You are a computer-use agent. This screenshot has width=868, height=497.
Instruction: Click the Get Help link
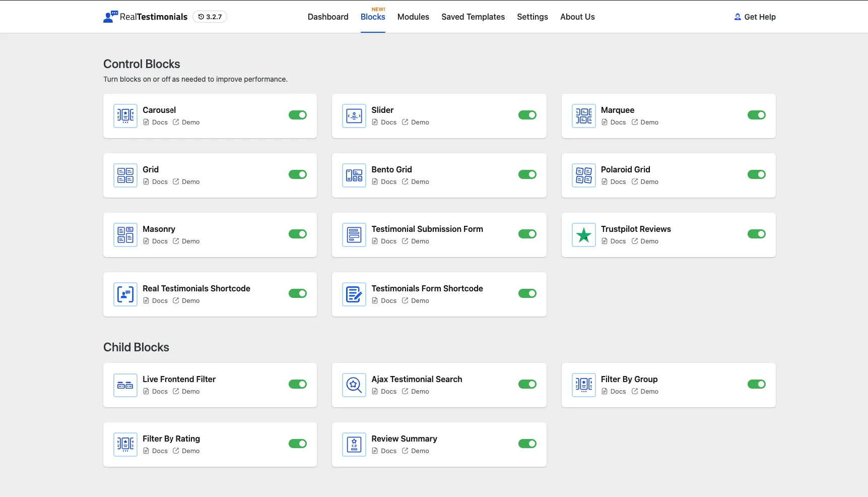[755, 17]
